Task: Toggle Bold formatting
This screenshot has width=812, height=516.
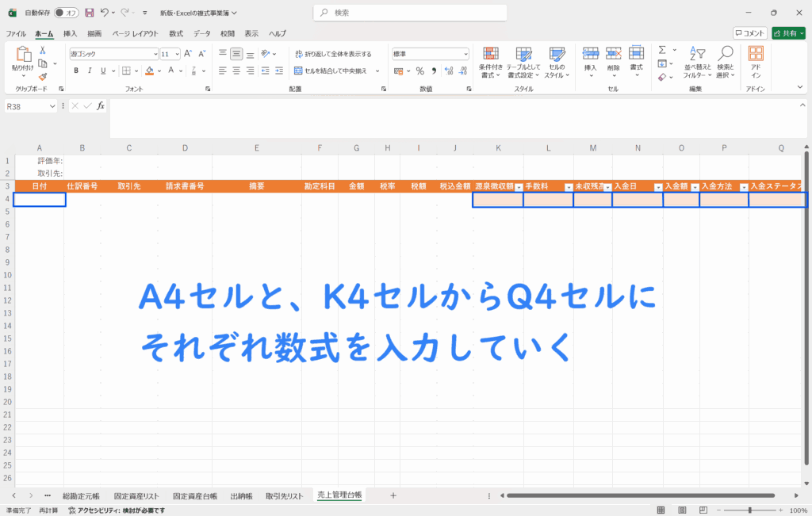Action: coord(76,71)
